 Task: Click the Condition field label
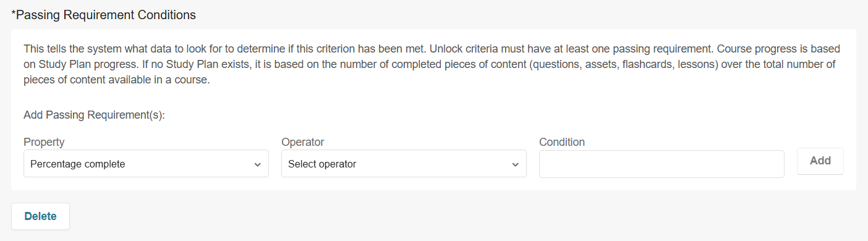pyautogui.click(x=562, y=142)
